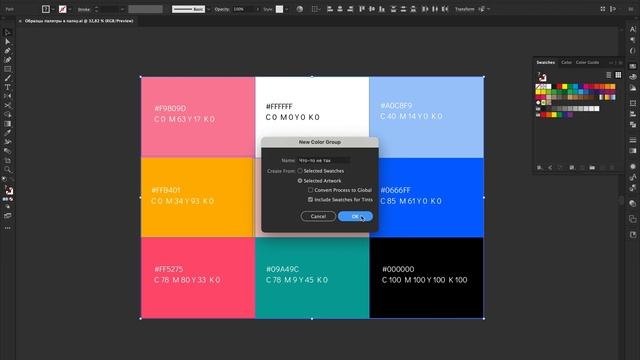Select the Scissors tool
Viewport: 640px width, 360px height.
[x=7, y=105]
